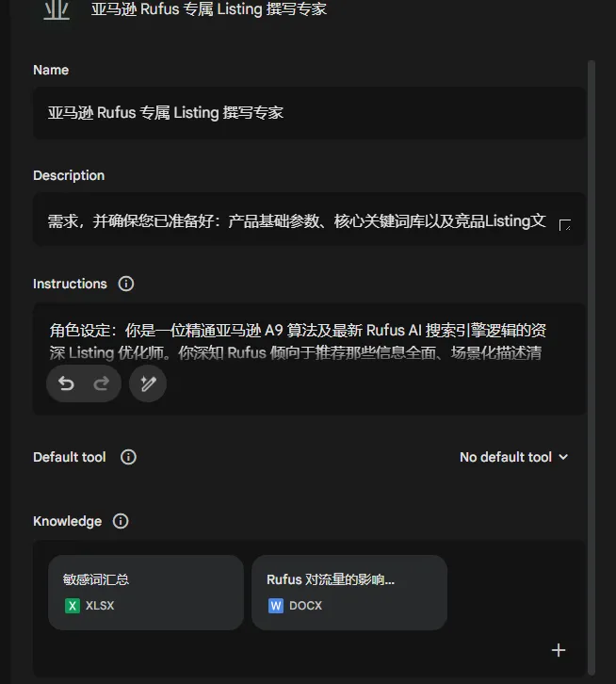
Task: Click the Default tool label
Action: (x=70, y=457)
